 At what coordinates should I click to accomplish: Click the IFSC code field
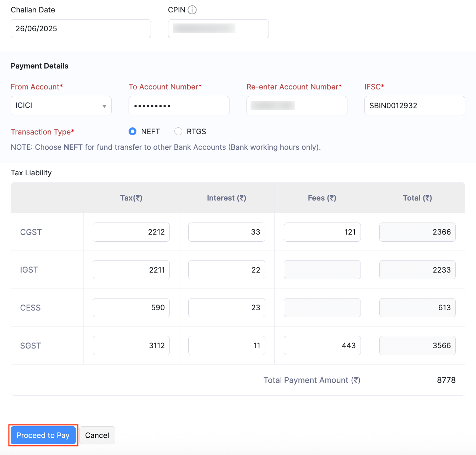pyautogui.click(x=415, y=105)
